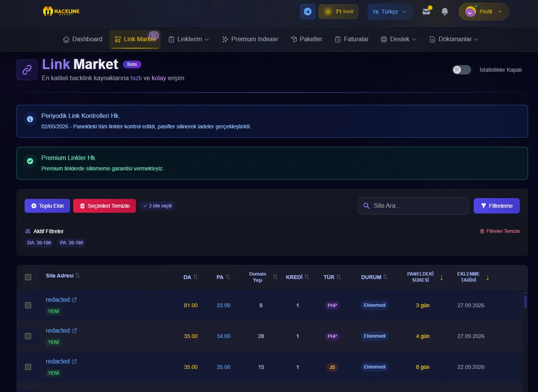Toggle the İstatistikler Kapalı switch
The image size is (538, 392).
(x=461, y=70)
